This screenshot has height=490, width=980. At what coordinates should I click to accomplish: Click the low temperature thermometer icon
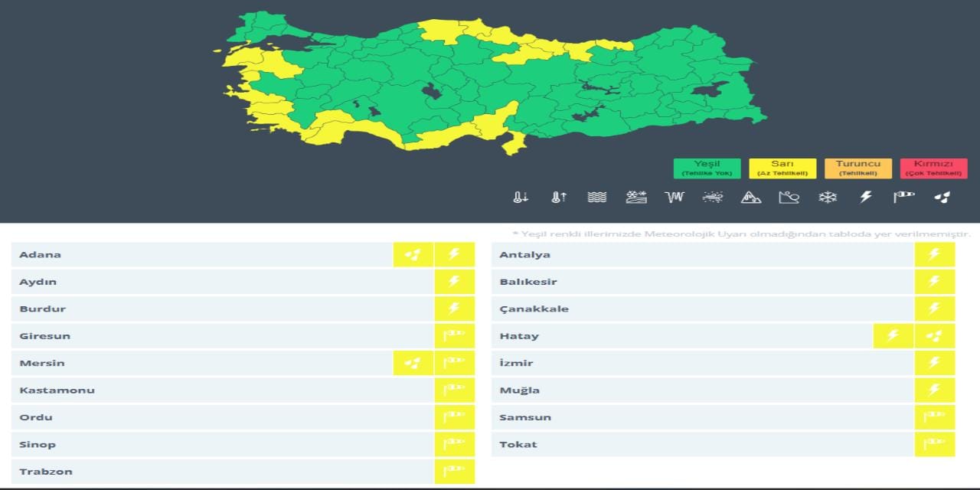coord(520,197)
